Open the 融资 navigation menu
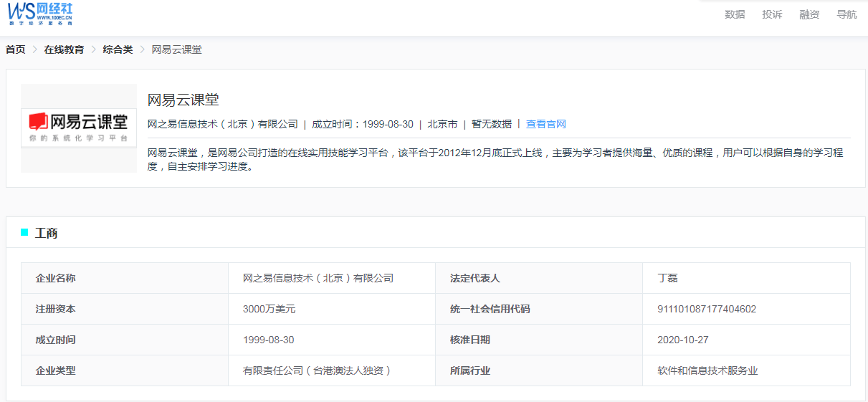The width and height of the screenshot is (868, 402). tap(809, 14)
